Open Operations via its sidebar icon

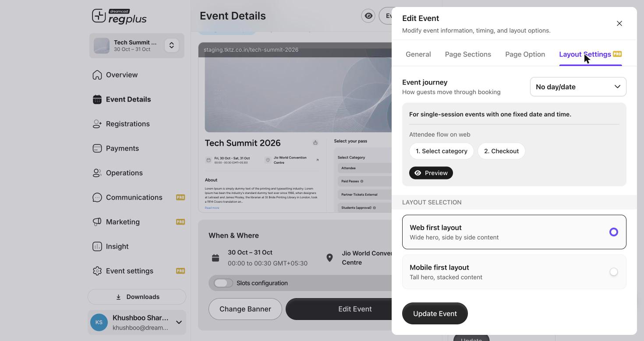(x=97, y=173)
